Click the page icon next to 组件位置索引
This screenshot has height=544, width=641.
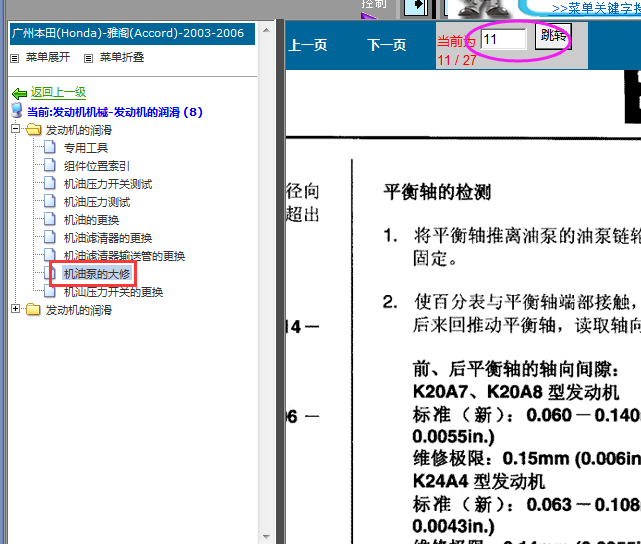pos(50,165)
